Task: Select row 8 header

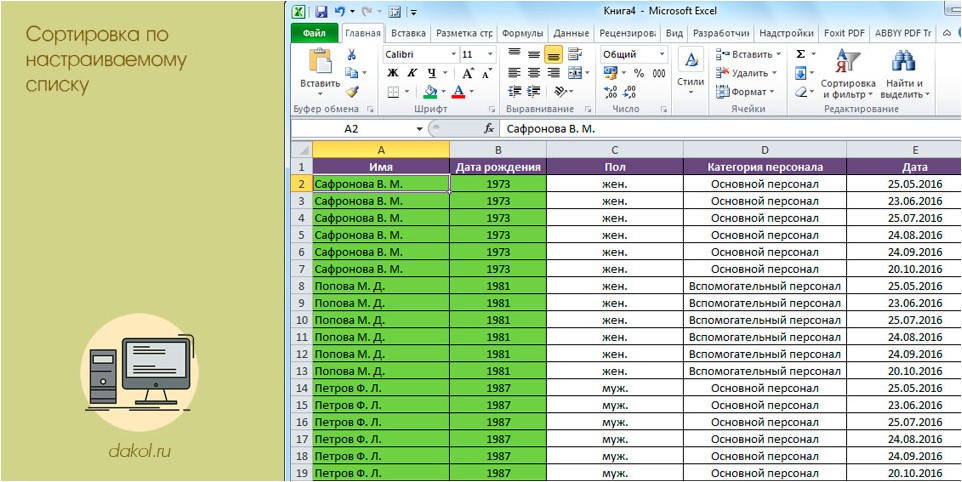Action: [301, 286]
